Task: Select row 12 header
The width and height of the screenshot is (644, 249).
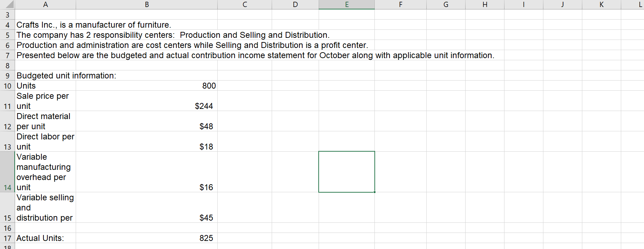Action: click(7, 121)
